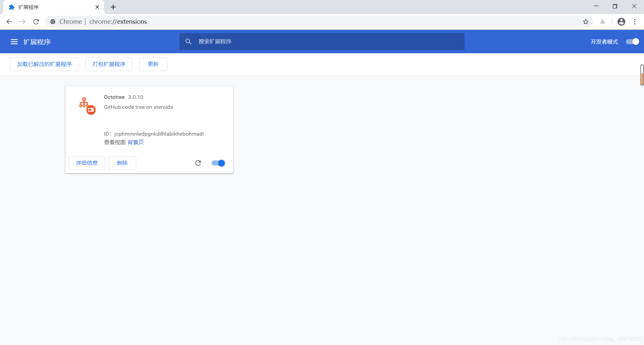Bookmark this page with the star icon
The height and width of the screenshot is (345, 644).
(x=586, y=22)
